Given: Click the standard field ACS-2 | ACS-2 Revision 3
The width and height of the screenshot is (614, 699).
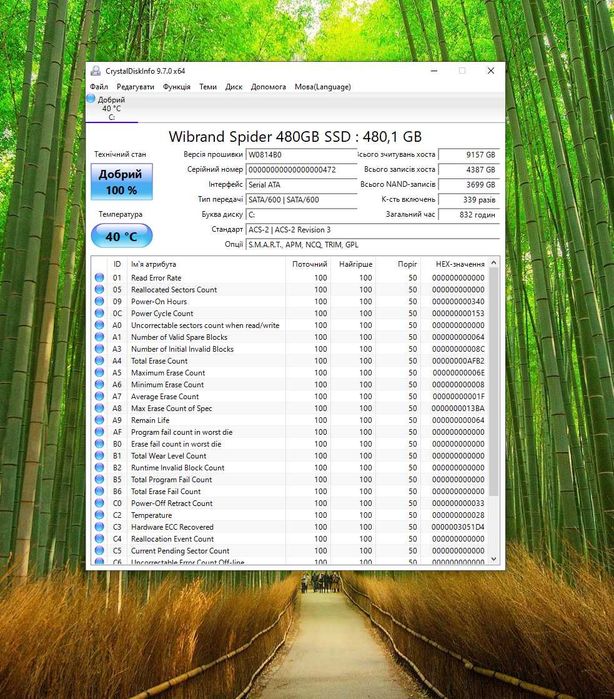Looking at the screenshot, I should 373,230.
